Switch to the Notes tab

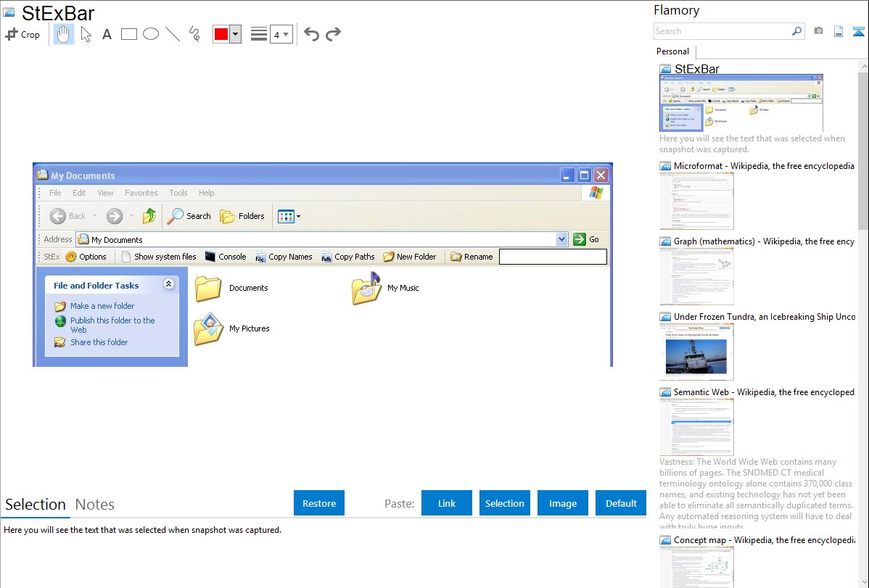coord(95,505)
